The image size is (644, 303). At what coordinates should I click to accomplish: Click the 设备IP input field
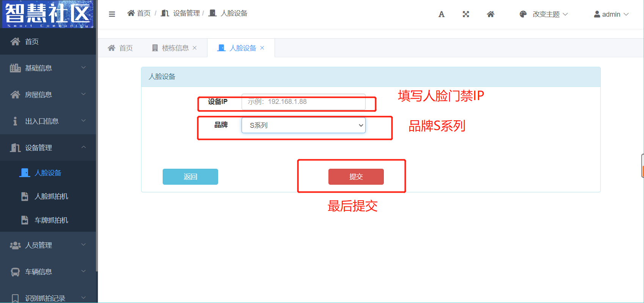tap(303, 102)
